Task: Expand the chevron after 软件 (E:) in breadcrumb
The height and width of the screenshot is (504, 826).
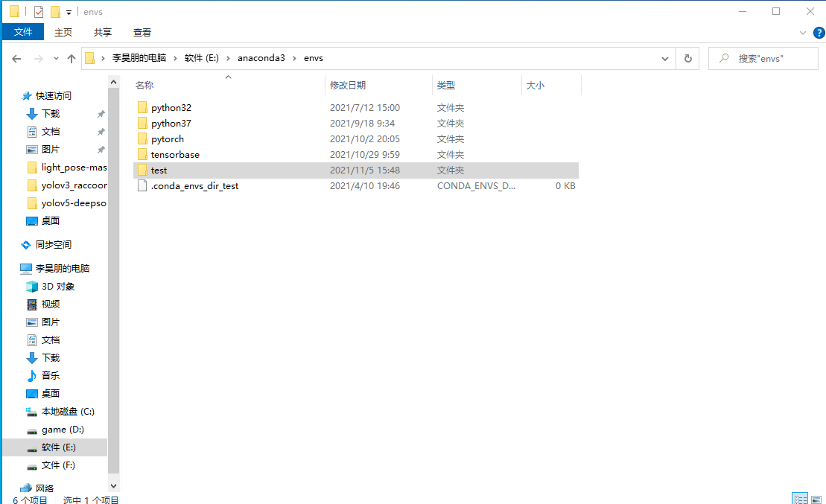Action: click(x=228, y=58)
